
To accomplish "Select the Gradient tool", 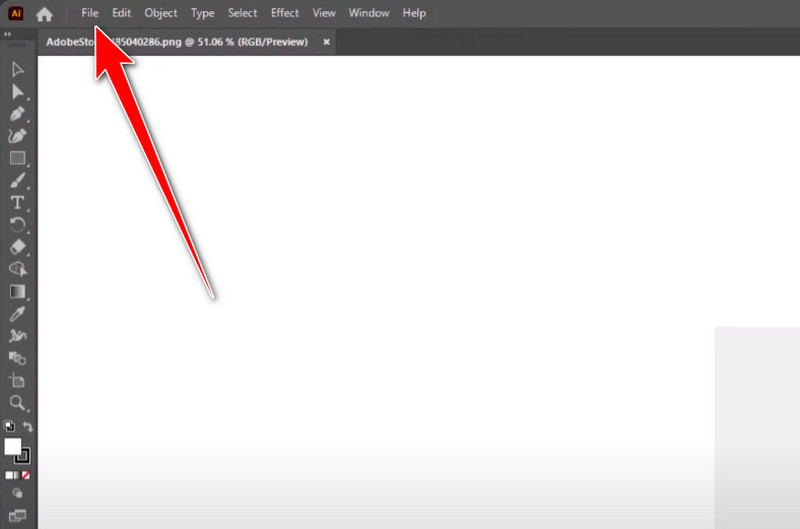I will coord(17,292).
